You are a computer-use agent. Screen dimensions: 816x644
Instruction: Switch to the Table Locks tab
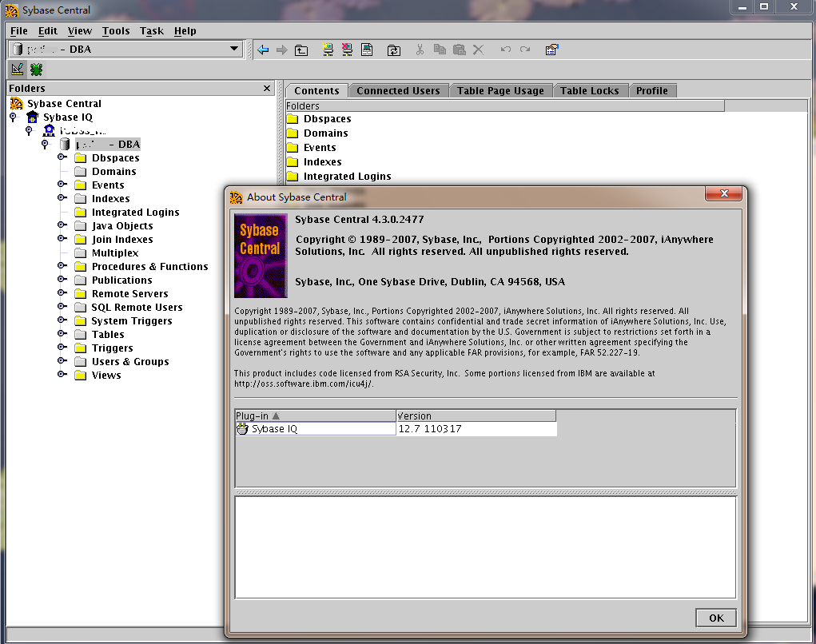click(x=590, y=90)
